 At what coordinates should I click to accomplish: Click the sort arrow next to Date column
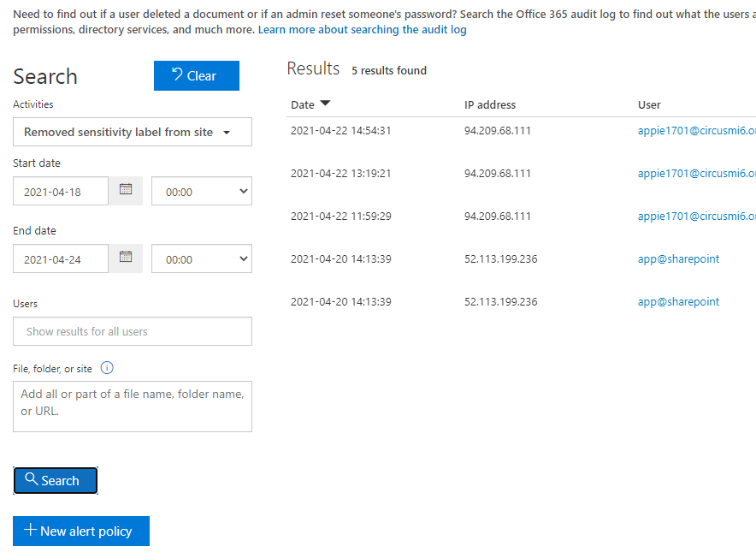click(325, 104)
